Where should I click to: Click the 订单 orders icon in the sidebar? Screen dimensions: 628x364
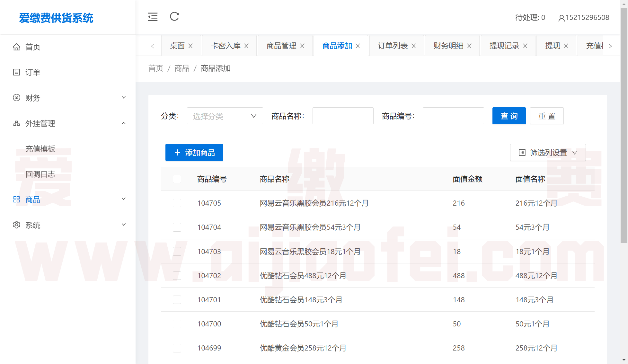(x=16, y=72)
